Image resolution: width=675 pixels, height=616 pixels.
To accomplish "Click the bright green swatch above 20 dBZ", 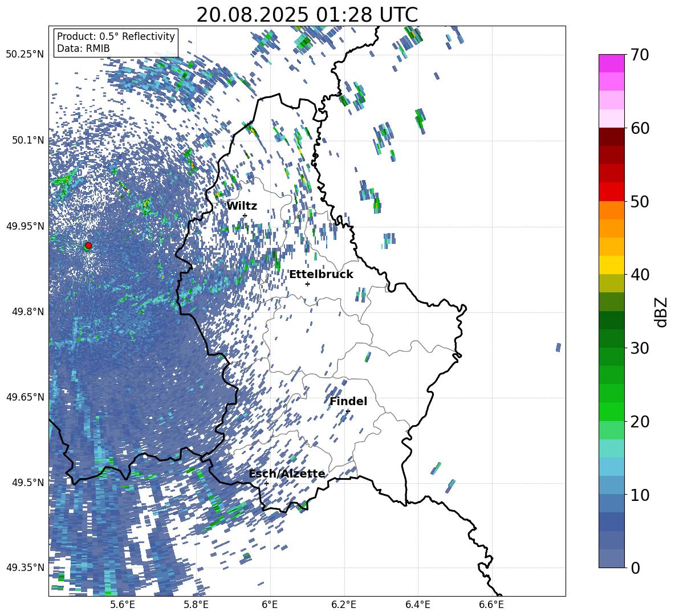I will [611, 411].
